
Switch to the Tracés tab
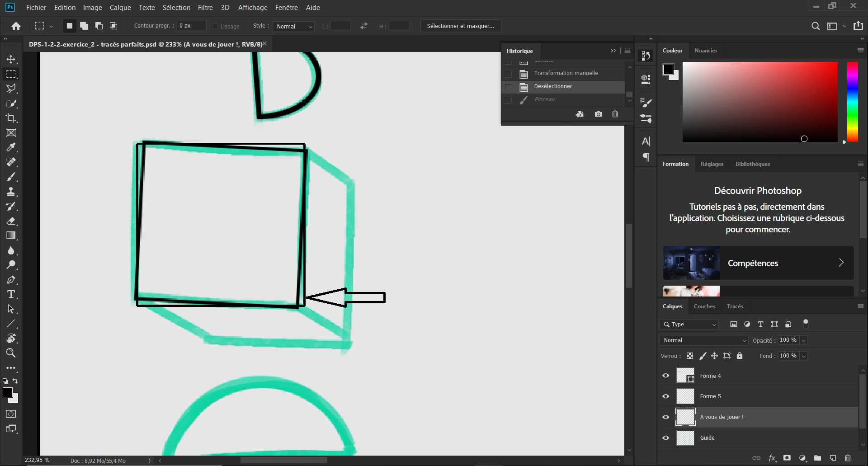pos(735,306)
